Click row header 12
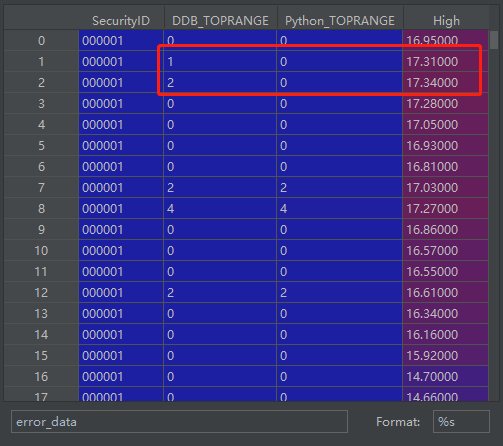503x446 pixels. click(41, 293)
